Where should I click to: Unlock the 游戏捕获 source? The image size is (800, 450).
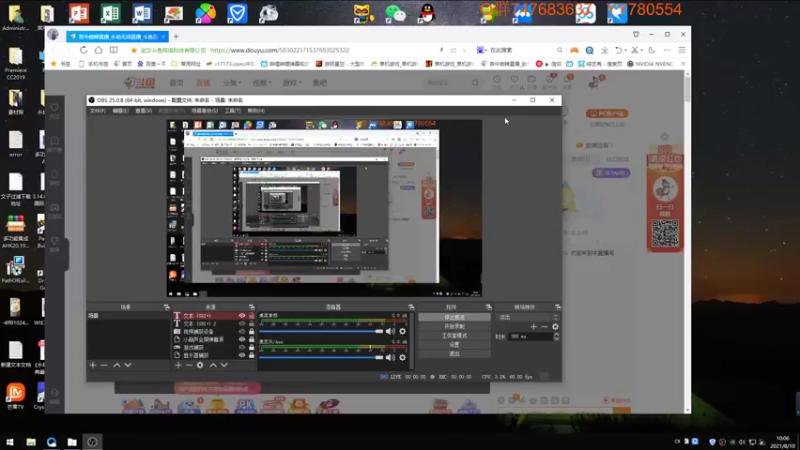pyautogui.click(x=251, y=347)
